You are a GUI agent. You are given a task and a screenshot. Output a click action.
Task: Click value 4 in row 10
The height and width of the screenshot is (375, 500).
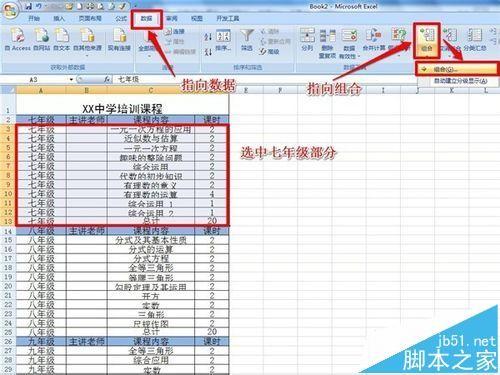pos(212,194)
